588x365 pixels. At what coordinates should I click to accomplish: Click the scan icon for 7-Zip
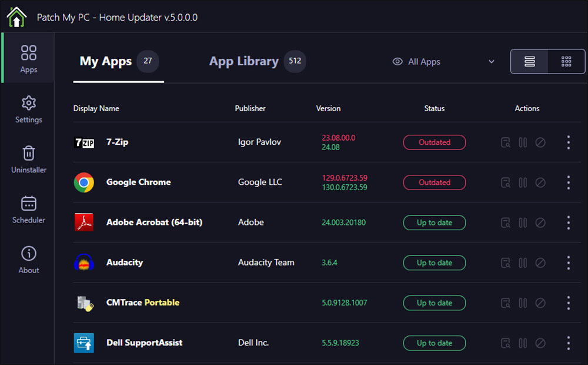[506, 142]
